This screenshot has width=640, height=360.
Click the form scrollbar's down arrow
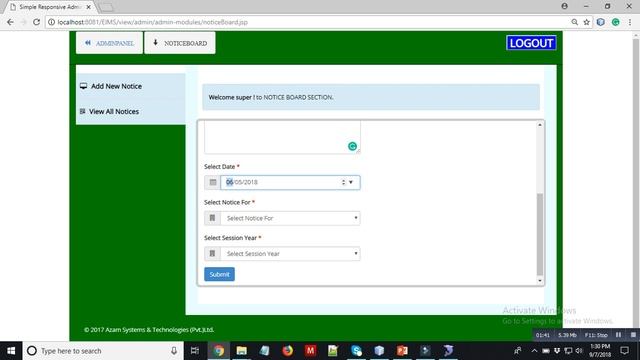pos(540,281)
